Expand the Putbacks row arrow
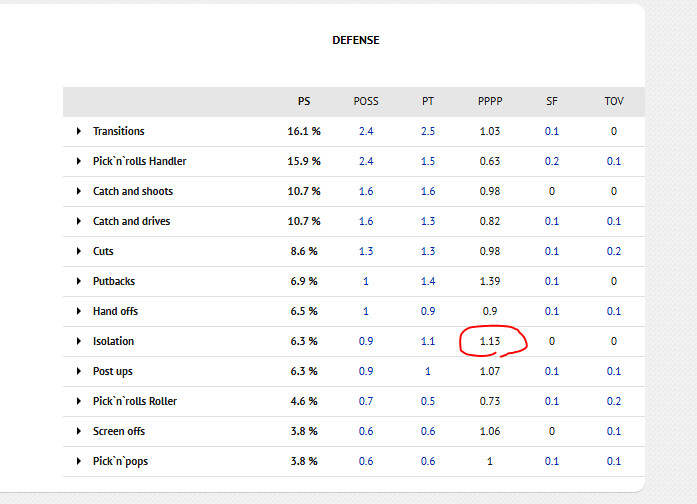Viewport: 697px width, 504px height. (x=79, y=281)
